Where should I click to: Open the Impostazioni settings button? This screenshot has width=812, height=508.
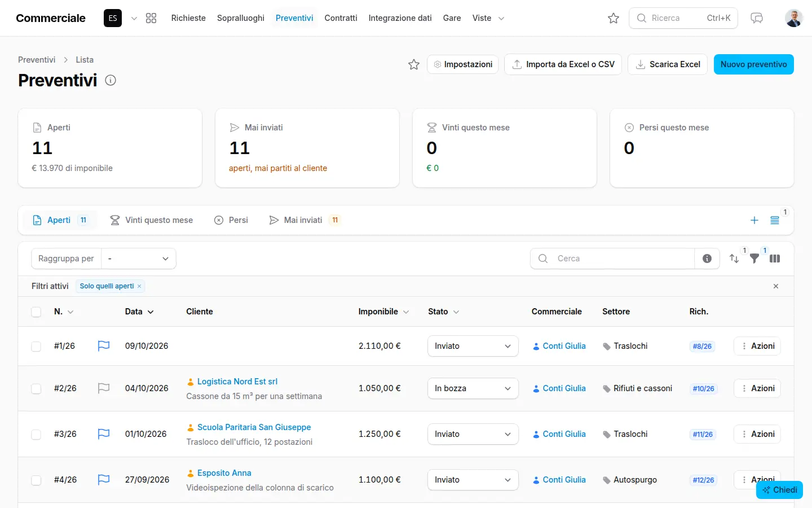(463, 64)
